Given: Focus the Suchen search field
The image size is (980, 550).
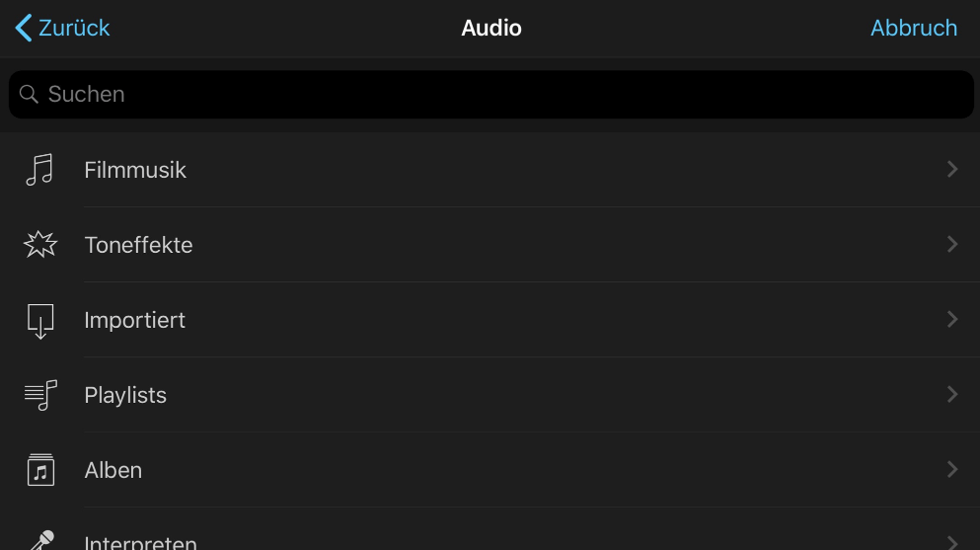Looking at the screenshot, I should [x=493, y=95].
